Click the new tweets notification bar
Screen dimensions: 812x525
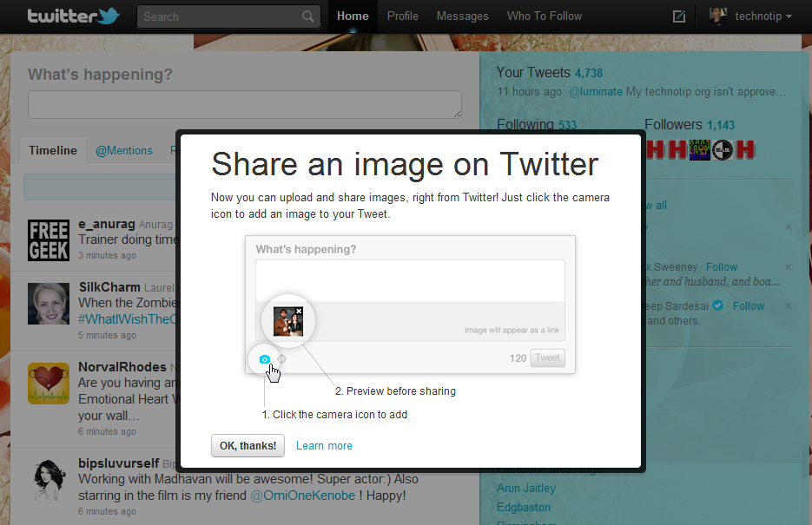coord(100,187)
